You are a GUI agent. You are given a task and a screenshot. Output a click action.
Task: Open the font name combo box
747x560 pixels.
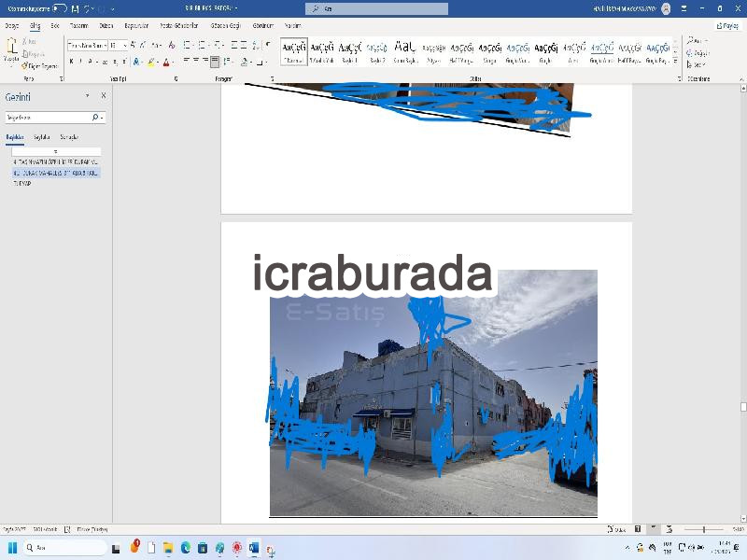pos(87,45)
